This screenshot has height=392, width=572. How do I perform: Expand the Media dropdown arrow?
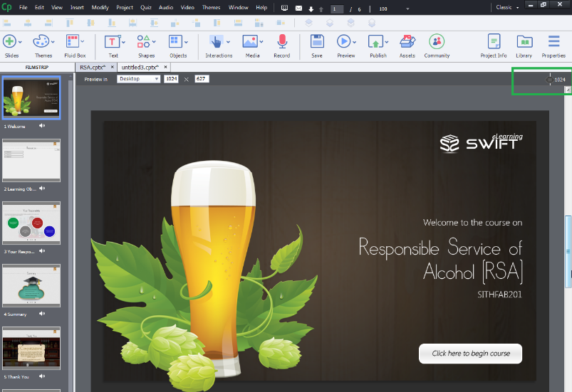(x=261, y=42)
